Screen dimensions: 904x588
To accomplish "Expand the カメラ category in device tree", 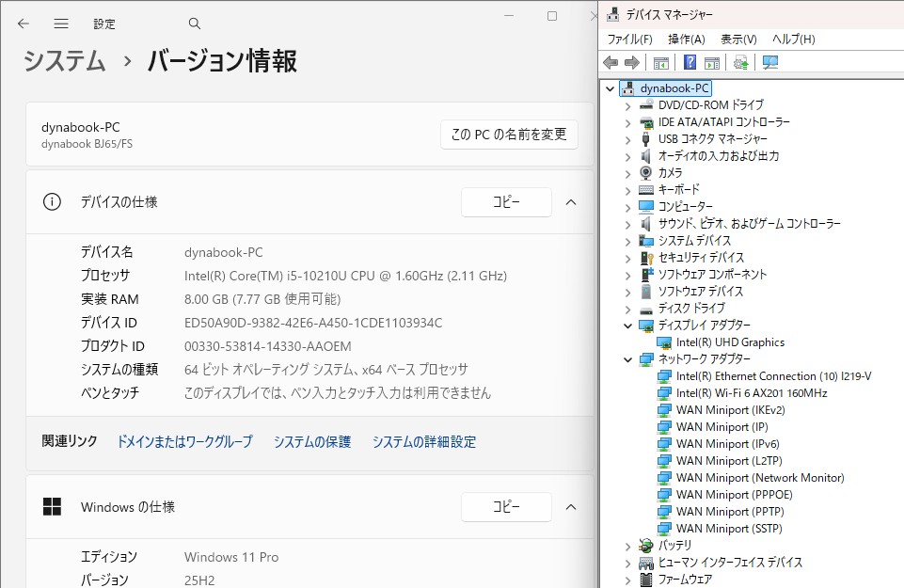I will (628, 173).
